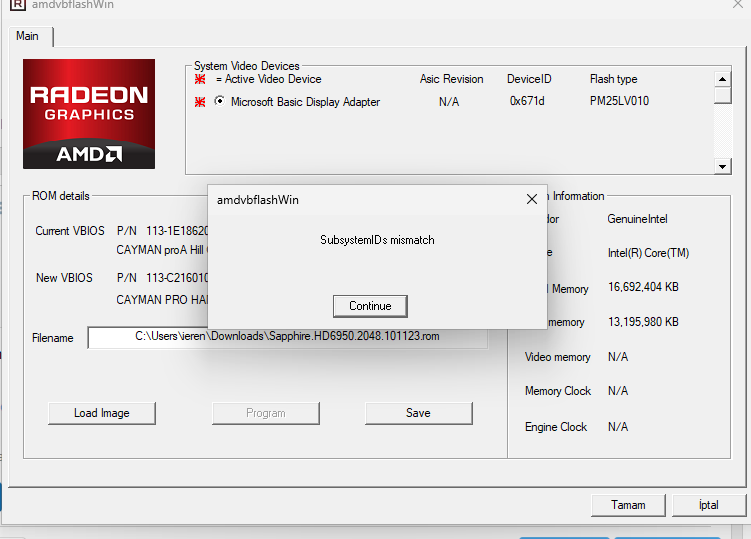Click the red active-device star beside Microsoft Basic Display Adapter
This screenshot has width=751, height=539.
[x=200, y=102]
